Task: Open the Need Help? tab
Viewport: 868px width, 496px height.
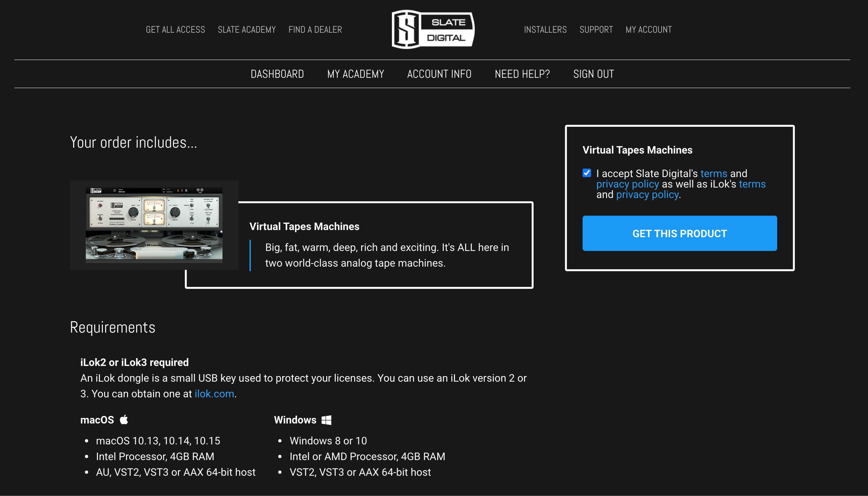Action: click(522, 74)
